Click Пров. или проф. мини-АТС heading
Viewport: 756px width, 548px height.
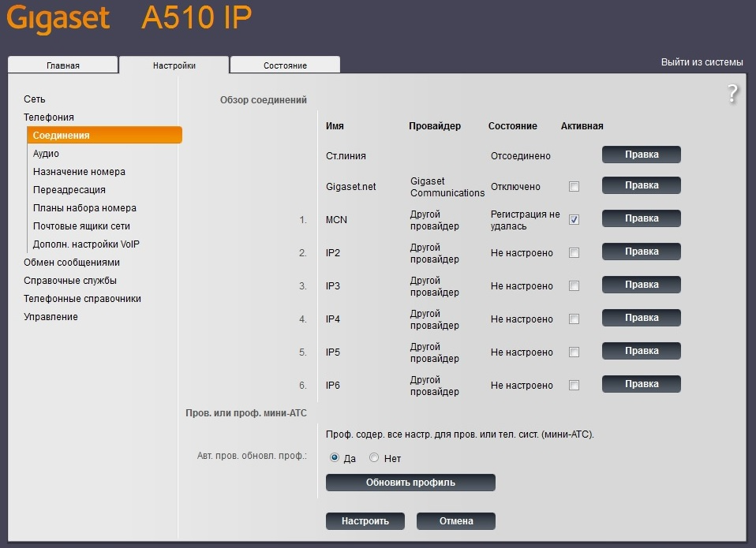246,413
